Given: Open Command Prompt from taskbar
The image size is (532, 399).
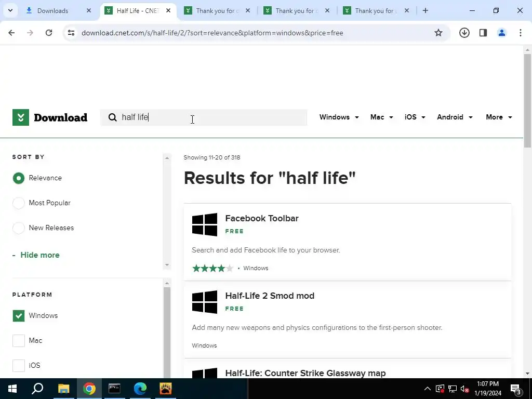Looking at the screenshot, I should (x=114, y=389).
